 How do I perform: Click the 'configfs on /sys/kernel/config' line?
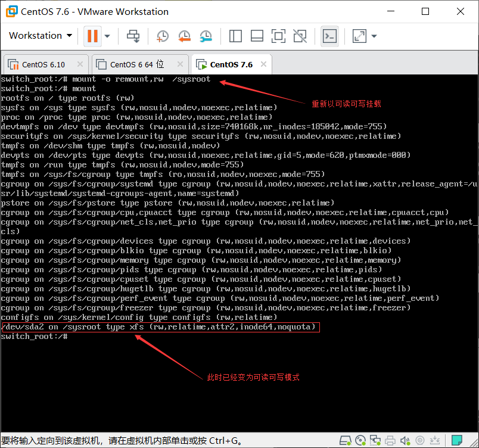pos(139,318)
